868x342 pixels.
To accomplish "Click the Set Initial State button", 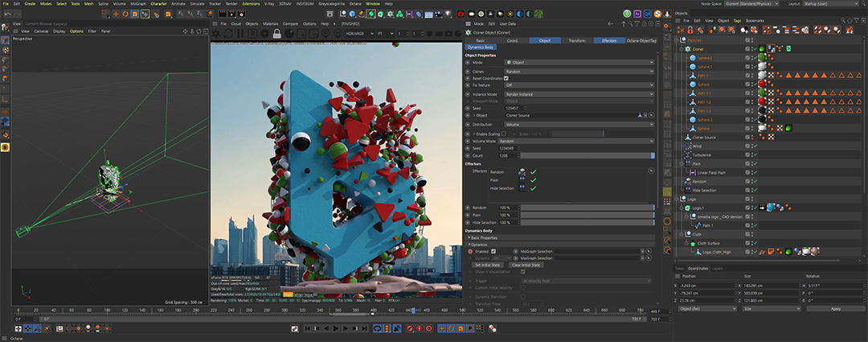I will 489,265.
